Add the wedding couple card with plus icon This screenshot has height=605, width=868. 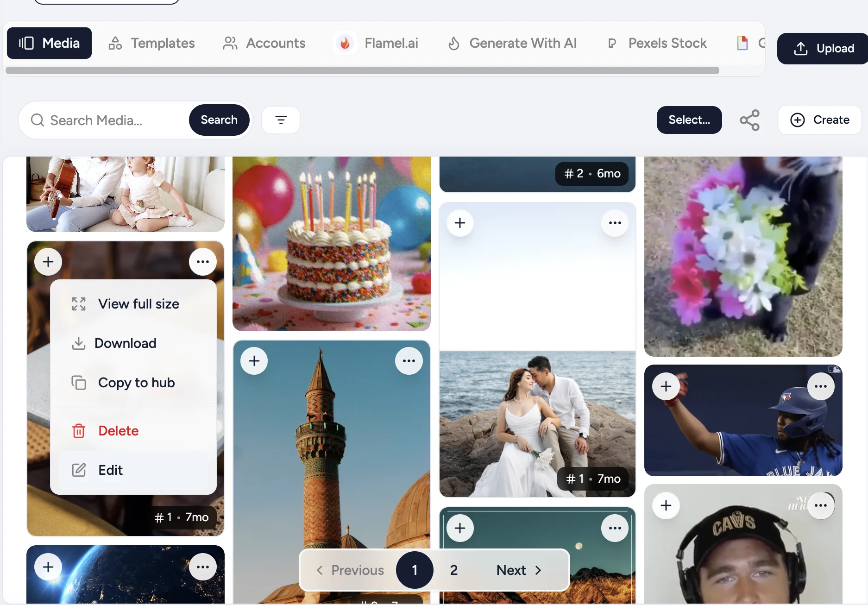coord(460,223)
